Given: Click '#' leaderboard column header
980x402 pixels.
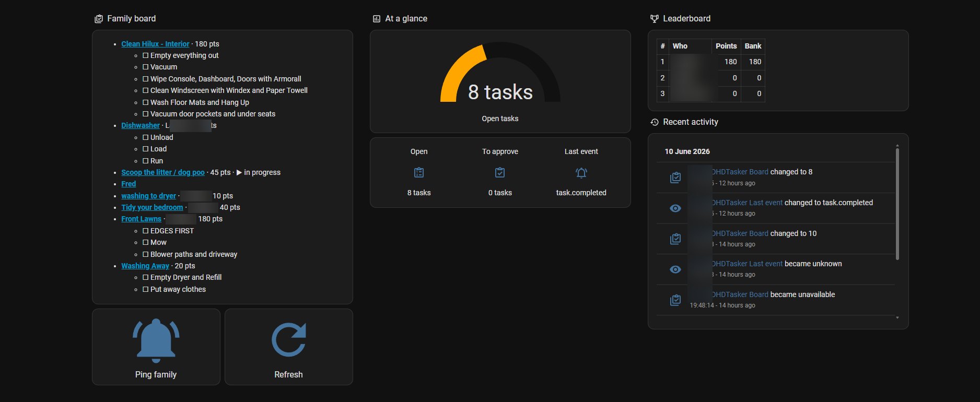Looking at the screenshot, I should [x=662, y=46].
